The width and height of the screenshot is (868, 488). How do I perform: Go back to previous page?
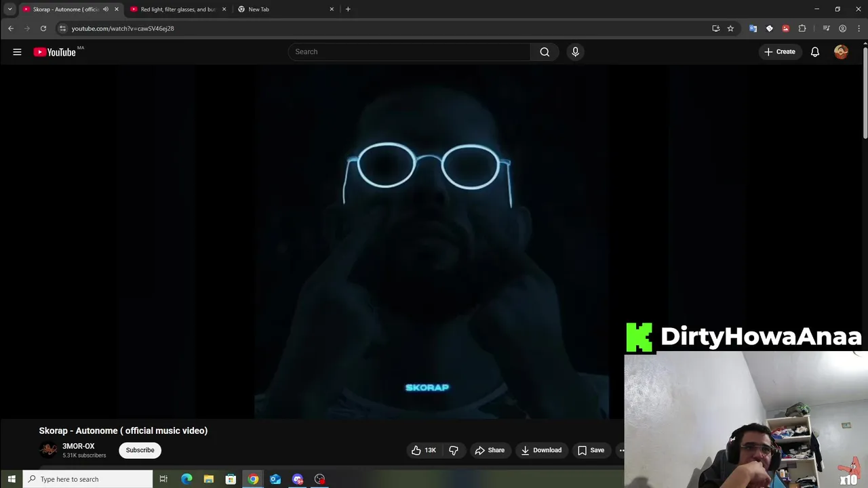pos(11,28)
